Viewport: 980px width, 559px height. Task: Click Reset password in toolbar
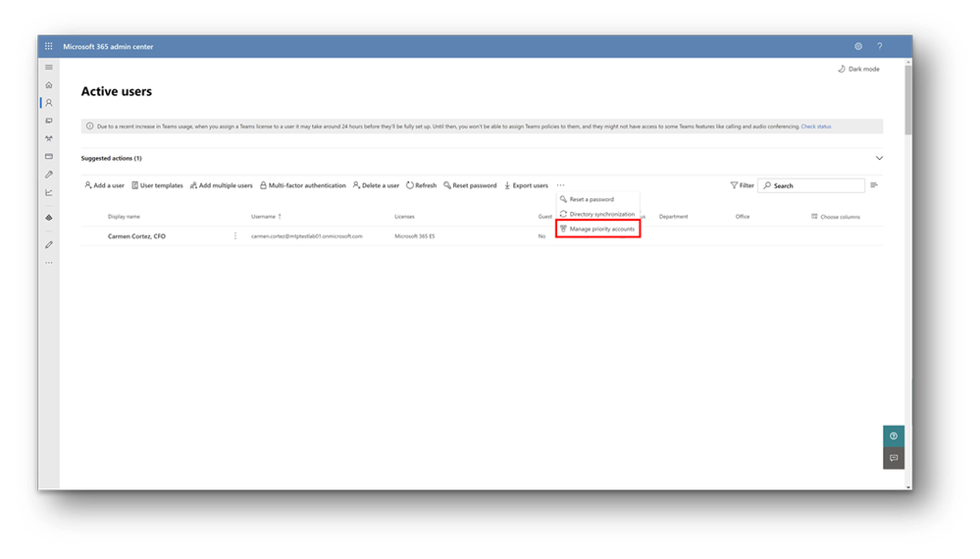tap(470, 185)
